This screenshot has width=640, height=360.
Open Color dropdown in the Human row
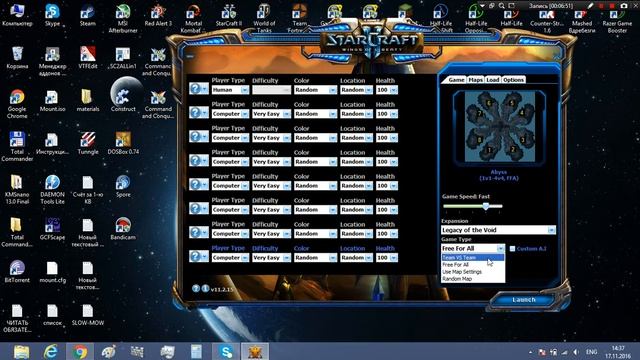coord(315,90)
